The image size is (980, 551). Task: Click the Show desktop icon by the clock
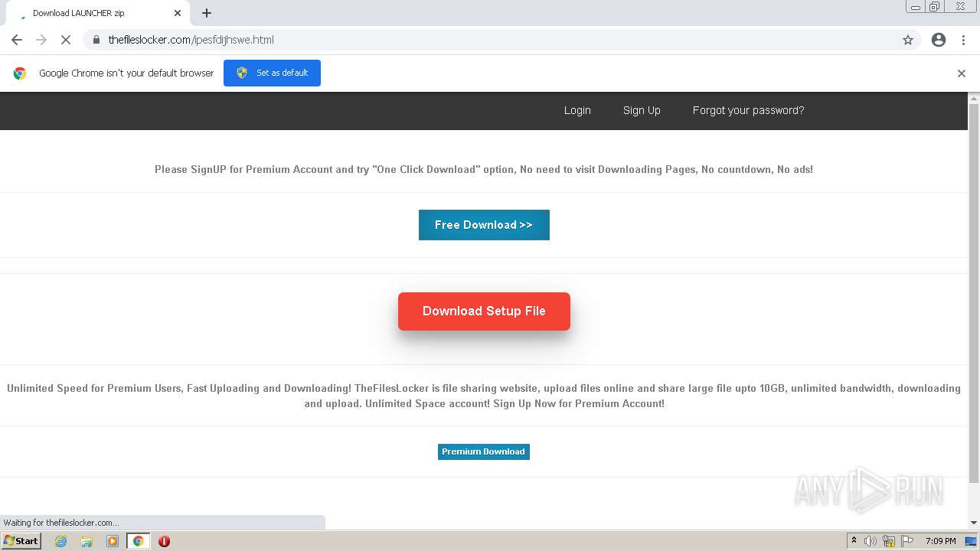click(971, 541)
